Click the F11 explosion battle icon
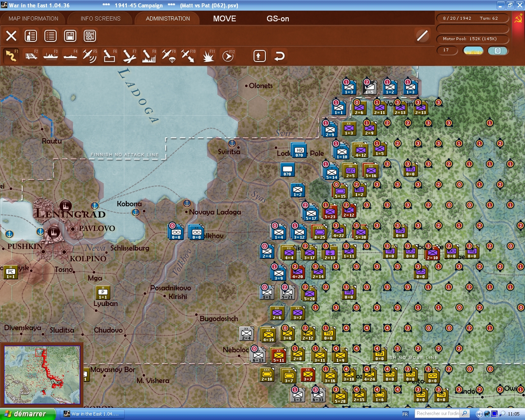525x420 pixels. pos(208,56)
